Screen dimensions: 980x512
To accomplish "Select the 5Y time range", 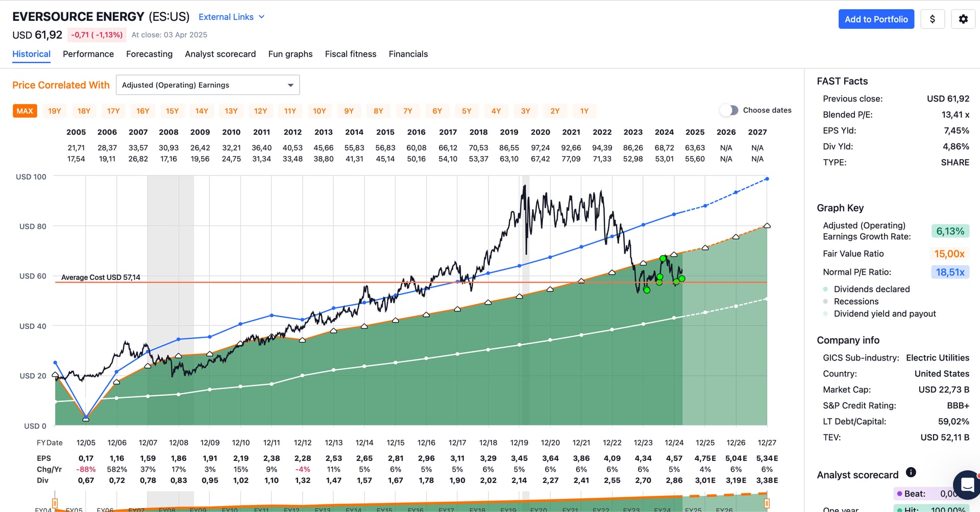I will coord(467,111).
